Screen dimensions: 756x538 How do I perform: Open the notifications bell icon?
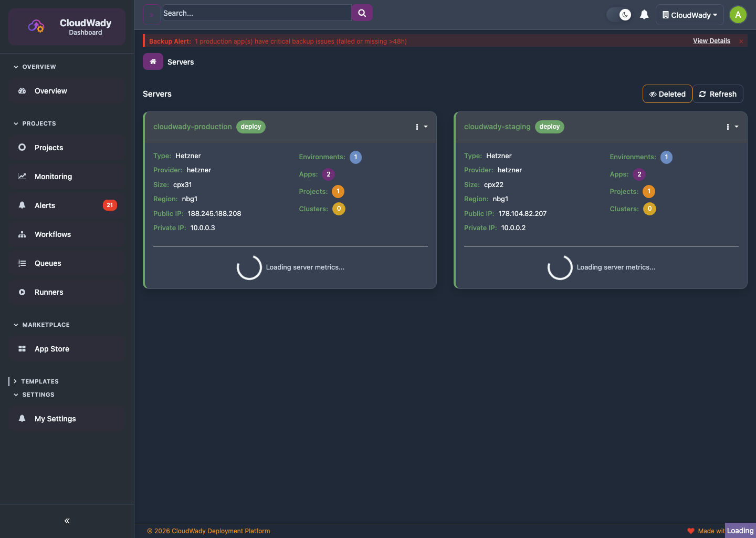coord(644,15)
